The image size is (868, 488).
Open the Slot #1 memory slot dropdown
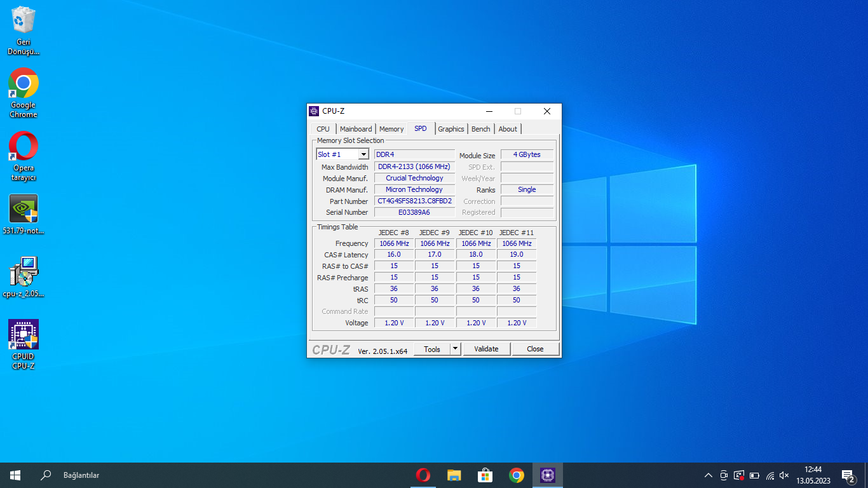coord(363,154)
